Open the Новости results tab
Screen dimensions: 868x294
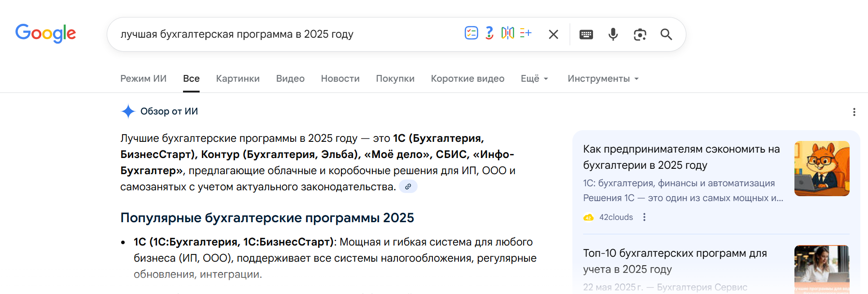pos(340,79)
